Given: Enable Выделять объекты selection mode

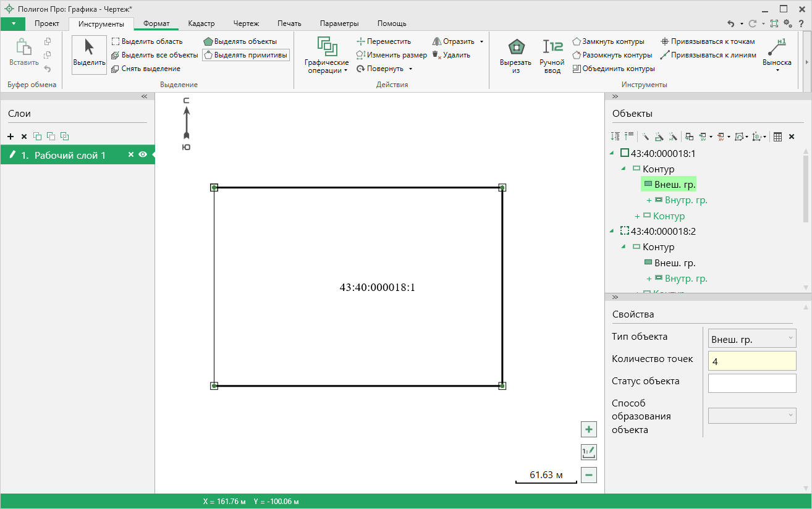Looking at the screenshot, I should pos(240,41).
